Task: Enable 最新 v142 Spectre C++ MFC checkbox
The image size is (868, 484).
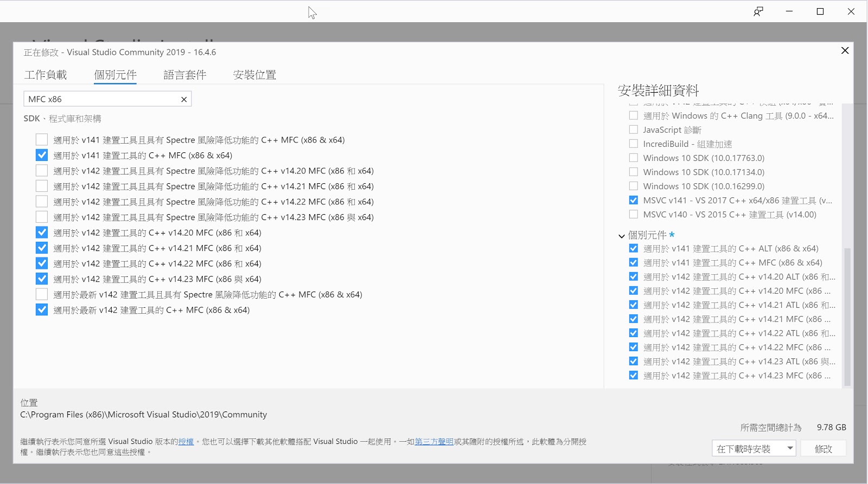Action: 42,294
